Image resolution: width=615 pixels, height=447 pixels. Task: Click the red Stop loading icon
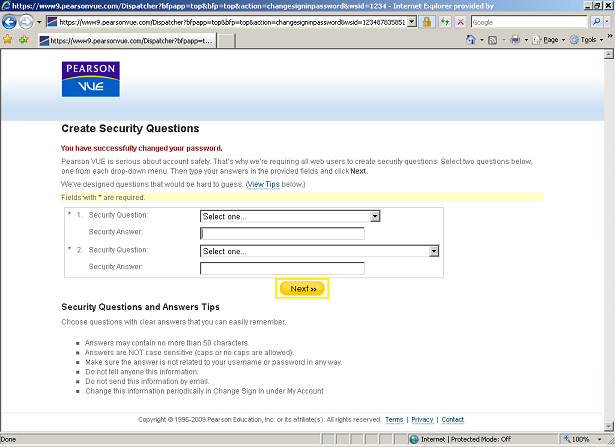(x=460, y=21)
